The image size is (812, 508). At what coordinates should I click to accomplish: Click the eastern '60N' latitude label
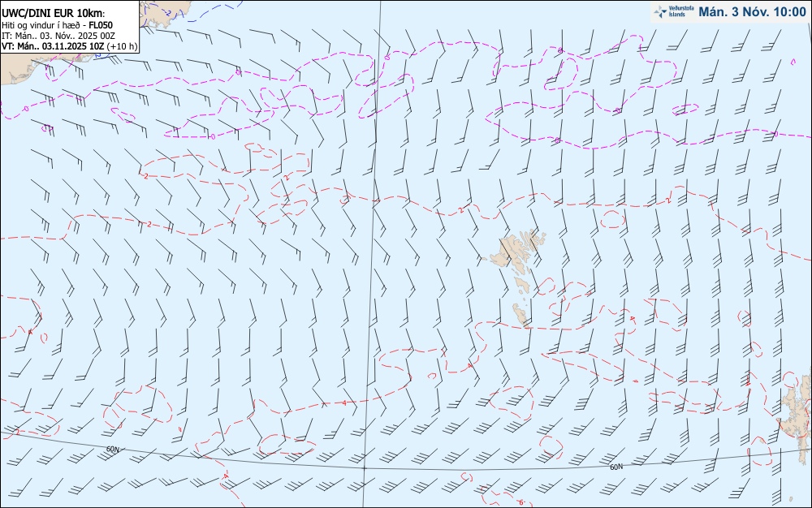[x=616, y=467]
